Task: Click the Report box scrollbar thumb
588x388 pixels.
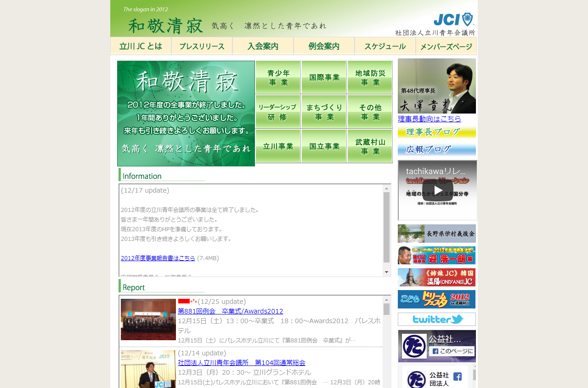Action: coord(387,309)
